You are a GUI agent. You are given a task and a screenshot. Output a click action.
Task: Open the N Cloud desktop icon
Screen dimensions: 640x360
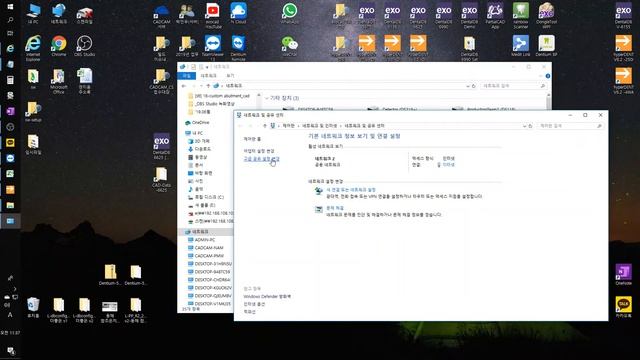coord(238,12)
